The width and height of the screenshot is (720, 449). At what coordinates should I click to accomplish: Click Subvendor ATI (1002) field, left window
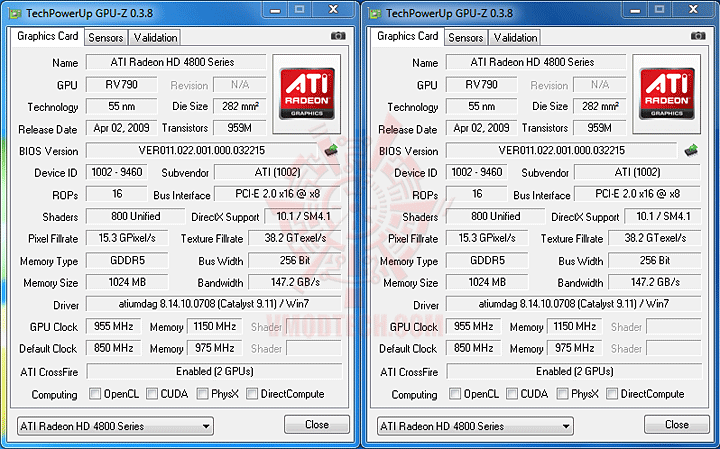(x=278, y=172)
